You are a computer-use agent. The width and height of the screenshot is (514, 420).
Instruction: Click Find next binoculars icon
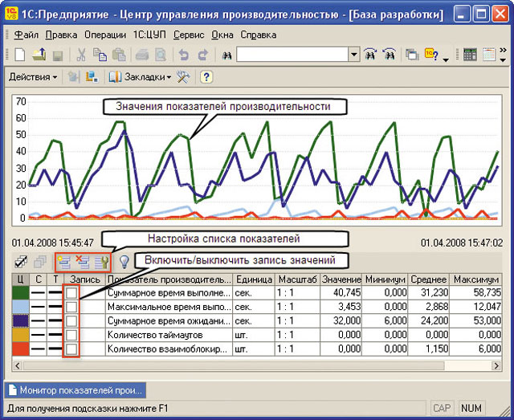370,55
